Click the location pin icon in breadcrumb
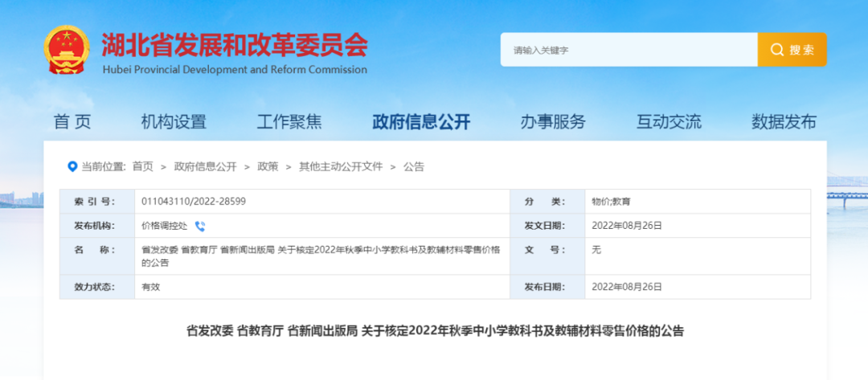The width and height of the screenshot is (868, 380). click(73, 166)
